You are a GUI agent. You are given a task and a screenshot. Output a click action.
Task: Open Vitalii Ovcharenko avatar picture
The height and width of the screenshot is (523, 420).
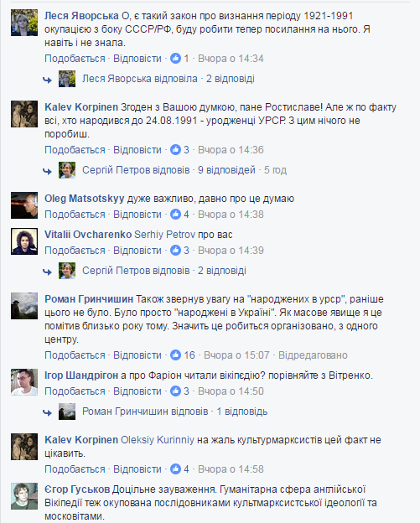24,241
